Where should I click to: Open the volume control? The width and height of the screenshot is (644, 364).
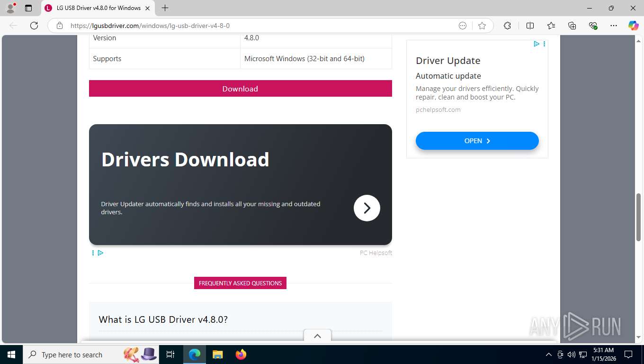tap(572, 355)
